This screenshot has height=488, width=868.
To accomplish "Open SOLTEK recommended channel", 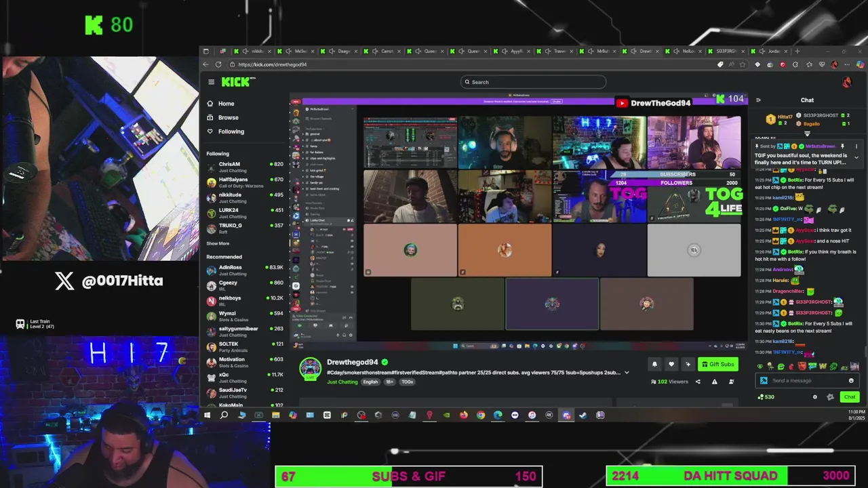I will (244, 346).
